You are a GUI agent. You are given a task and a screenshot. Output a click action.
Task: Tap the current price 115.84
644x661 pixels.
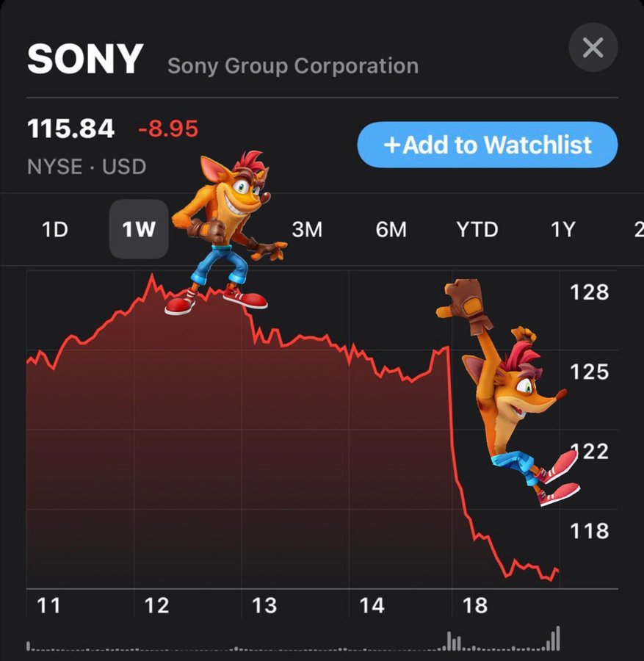pos(70,129)
